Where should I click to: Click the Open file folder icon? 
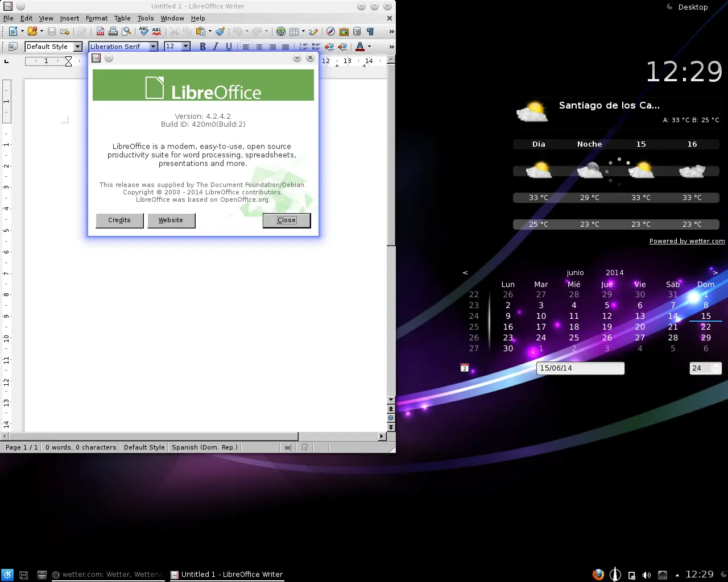tap(32, 31)
